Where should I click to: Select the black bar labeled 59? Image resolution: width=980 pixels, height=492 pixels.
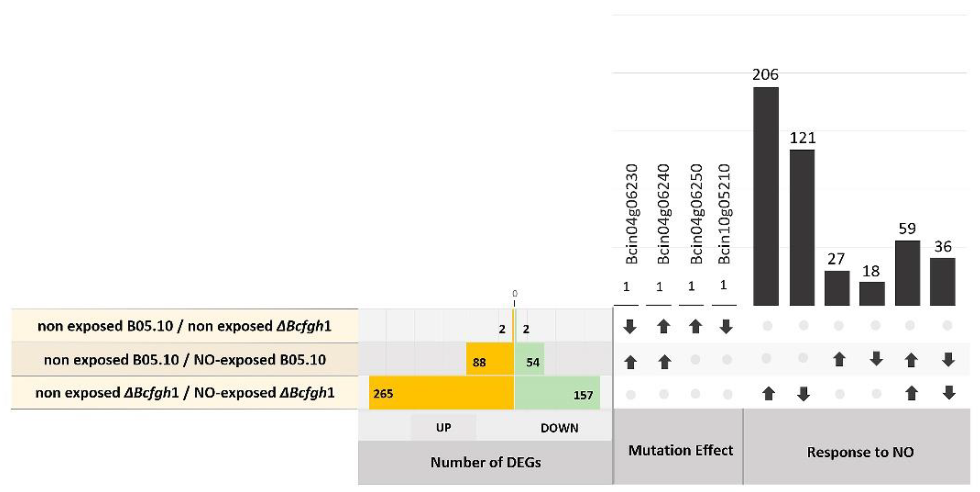pyautogui.click(x=907, y=273)
